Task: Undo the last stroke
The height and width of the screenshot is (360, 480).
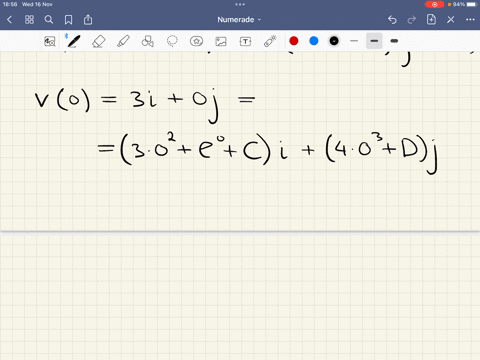Action: coord(392,20)
